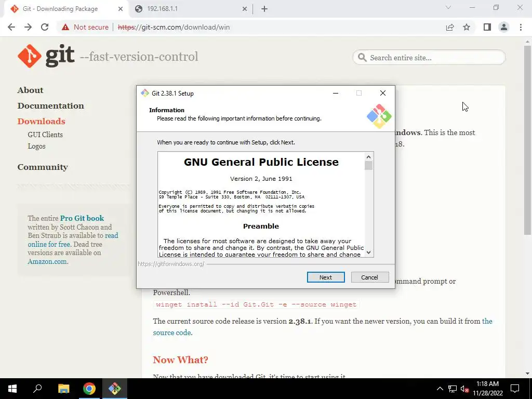Go back in browser history
The height and width of the screenshot is (399, 532).
[x=11, y=27]
